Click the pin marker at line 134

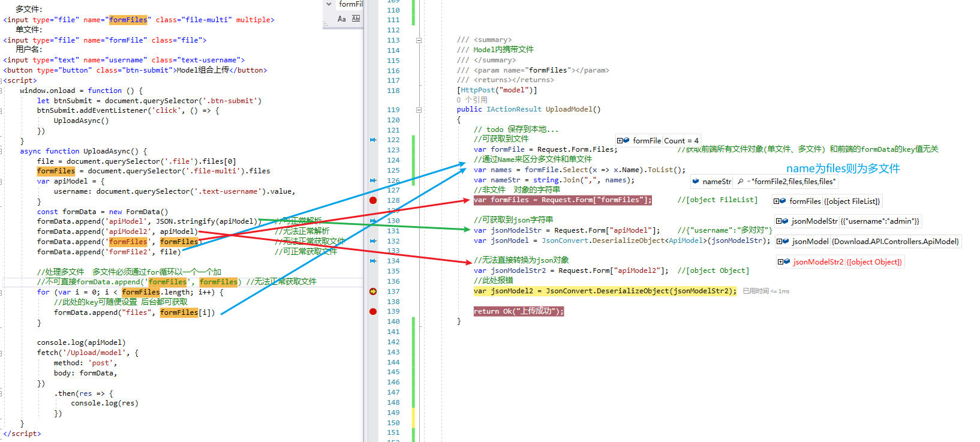(x=373, y=261)
